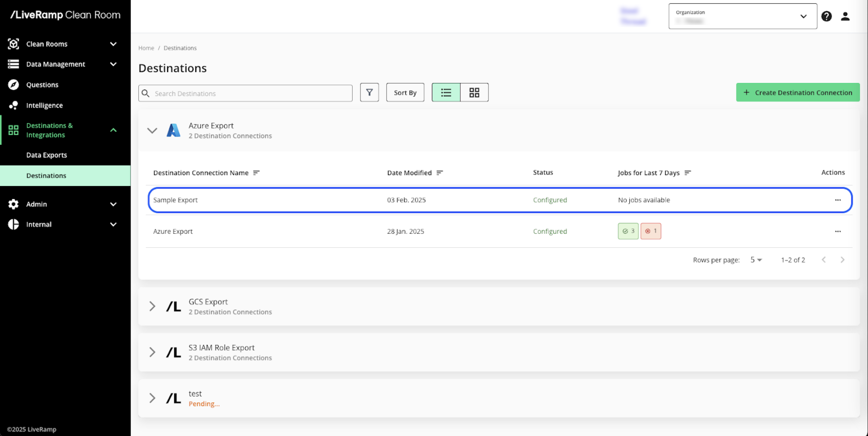Open actions menu for Azure Export row

(x=838, y=232)
